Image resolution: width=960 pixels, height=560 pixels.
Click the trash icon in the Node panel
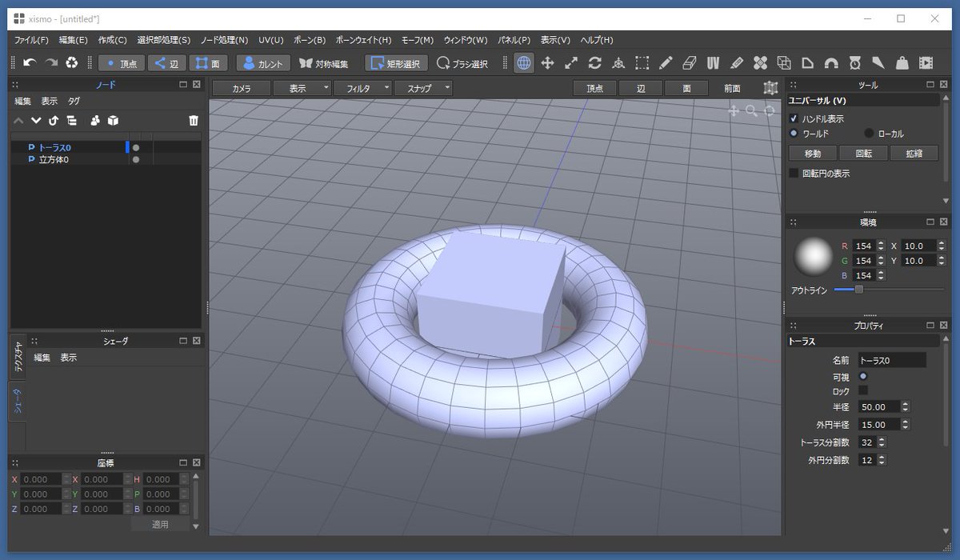click(194, 121)
